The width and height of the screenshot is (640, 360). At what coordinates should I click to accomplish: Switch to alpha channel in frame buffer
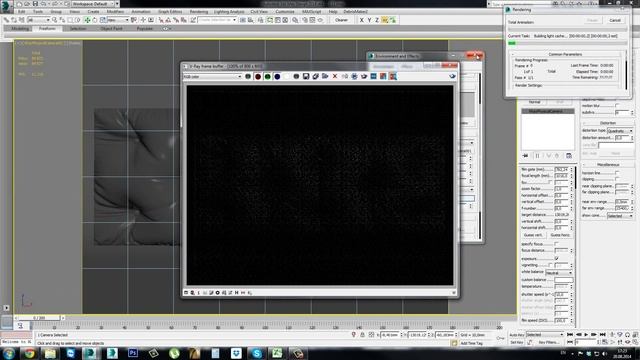pyautogui.click(x=287, y=76)
